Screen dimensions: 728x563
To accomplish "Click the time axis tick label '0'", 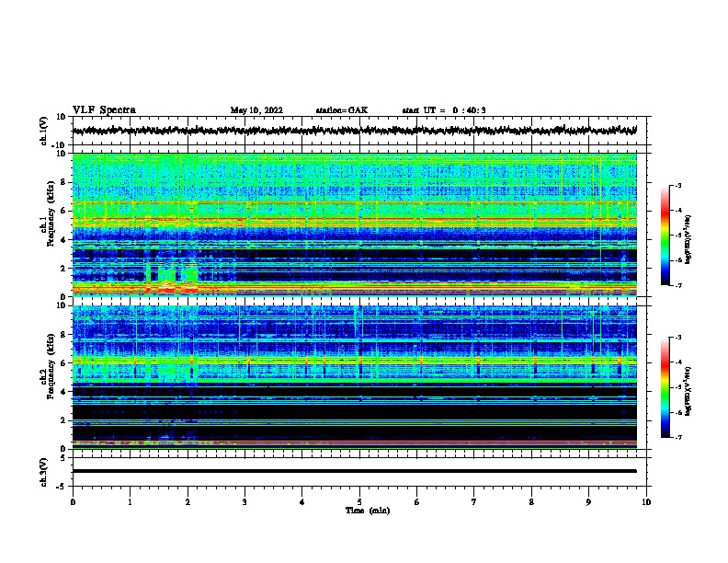I will (x=73, y=502).
